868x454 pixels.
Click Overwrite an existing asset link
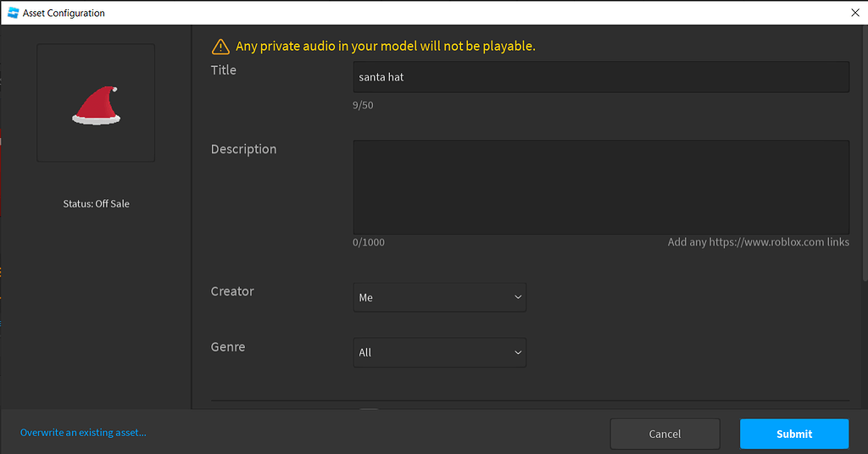[x=84, y=433]
